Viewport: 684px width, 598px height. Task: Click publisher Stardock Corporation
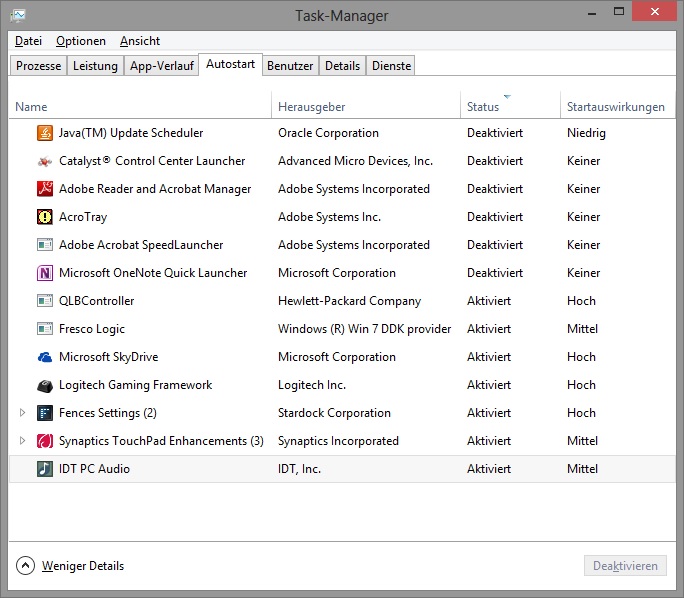[x=334, y=413]
